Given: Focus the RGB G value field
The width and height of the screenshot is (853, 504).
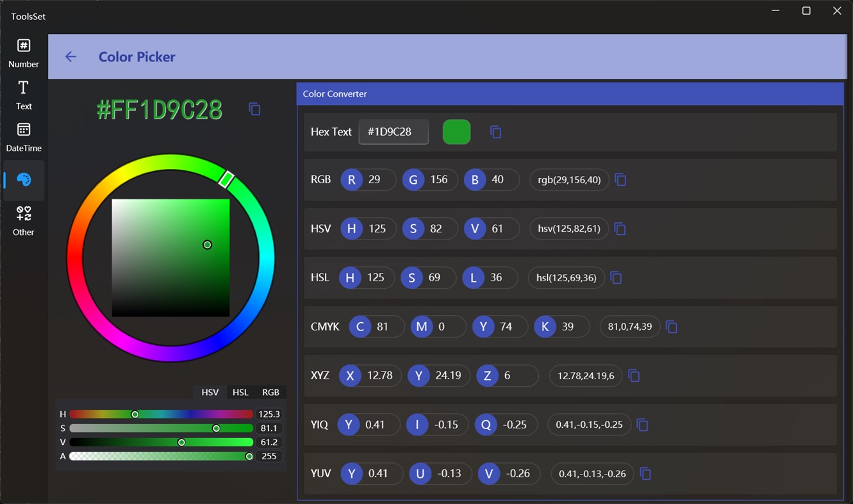Looking at the screenshot, I should click(x=430, y=180).
